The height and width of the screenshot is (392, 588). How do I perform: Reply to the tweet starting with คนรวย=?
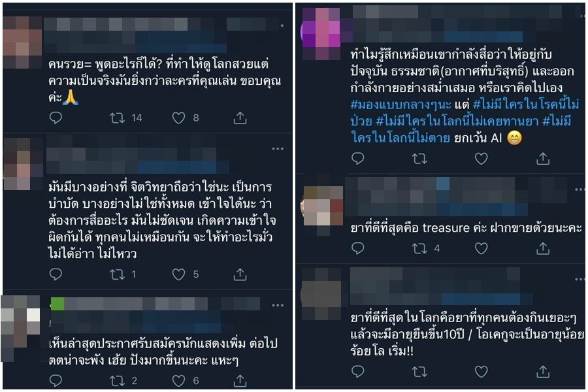pyautogui.click(x=56, y=118)
